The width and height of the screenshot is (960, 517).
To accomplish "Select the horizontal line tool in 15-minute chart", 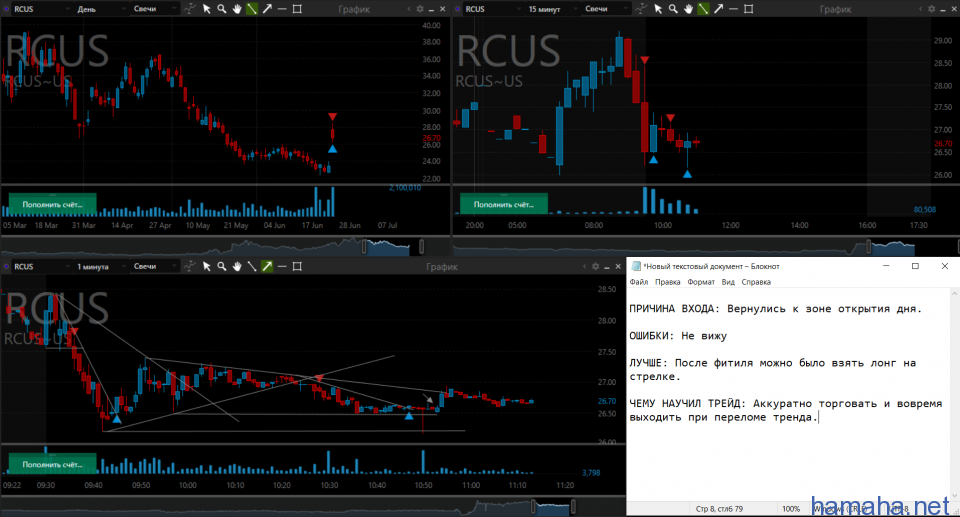I will pos(733,9).
